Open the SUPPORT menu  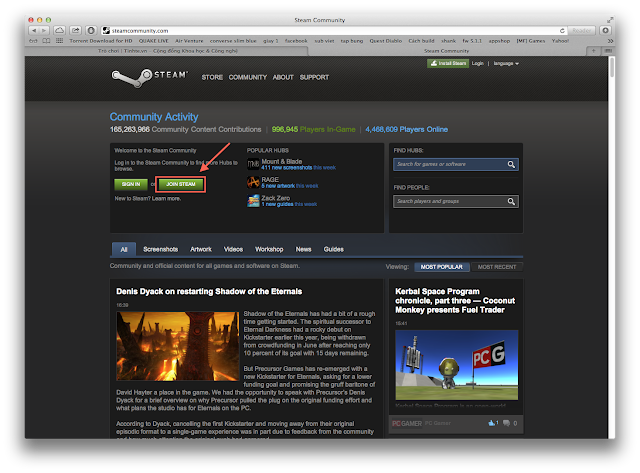click(x=314, y=77)
